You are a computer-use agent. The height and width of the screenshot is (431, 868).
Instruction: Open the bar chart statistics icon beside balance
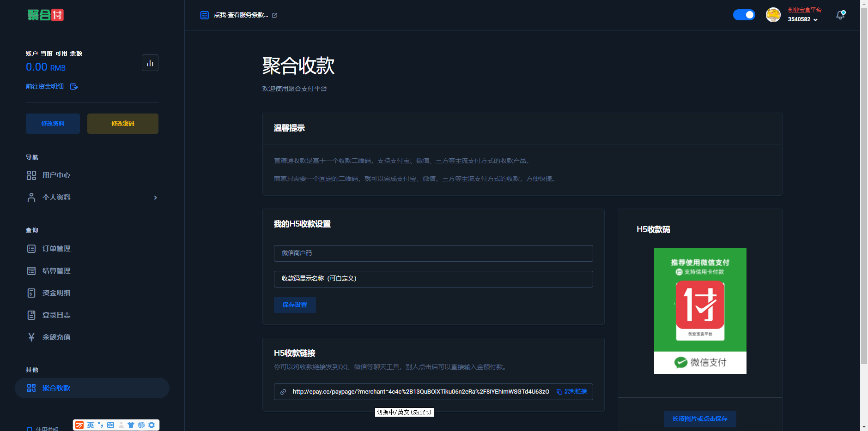pos(150,62)
